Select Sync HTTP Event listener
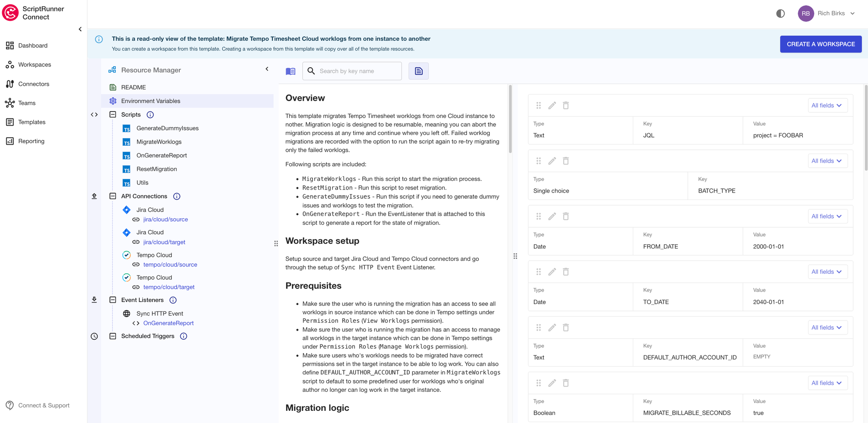The height and width of the screenshot is (423, 868). (x=160, y=314)
